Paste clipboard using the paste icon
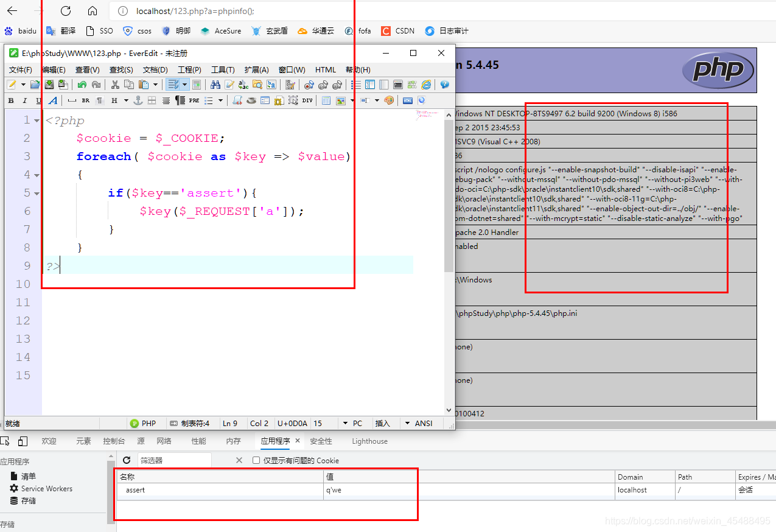 pos(143,85)
